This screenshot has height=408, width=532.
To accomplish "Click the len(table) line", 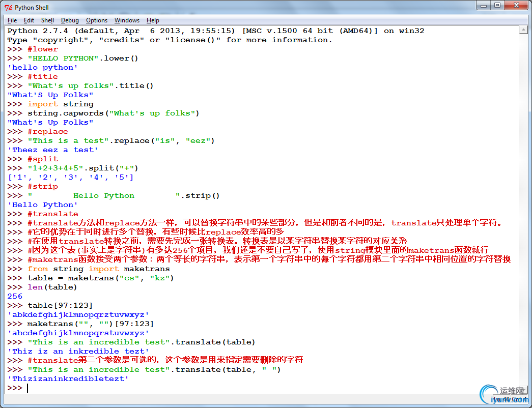I will point(42,287).
